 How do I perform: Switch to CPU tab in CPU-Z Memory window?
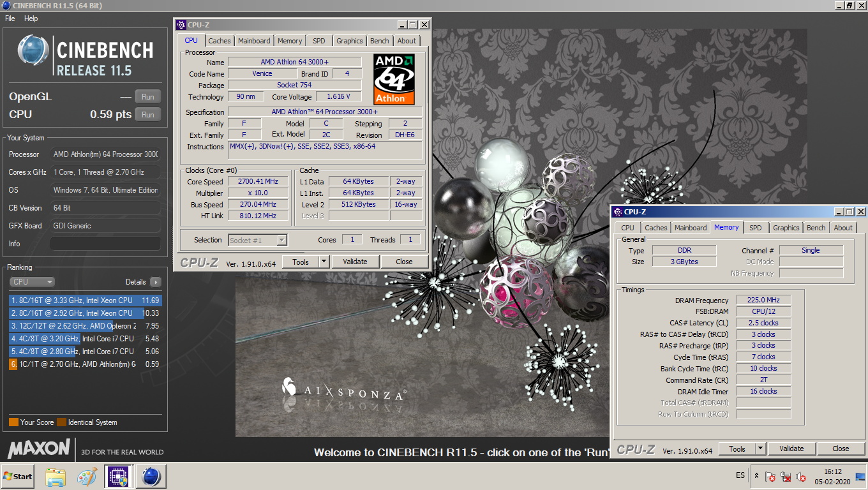(628, 228)
